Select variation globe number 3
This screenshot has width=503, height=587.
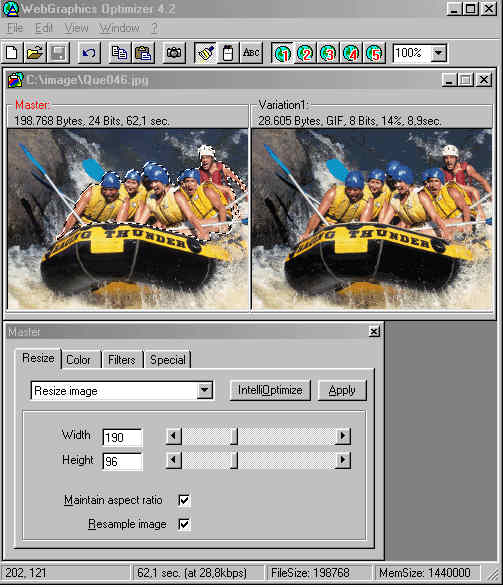click(x=328, y=53)
